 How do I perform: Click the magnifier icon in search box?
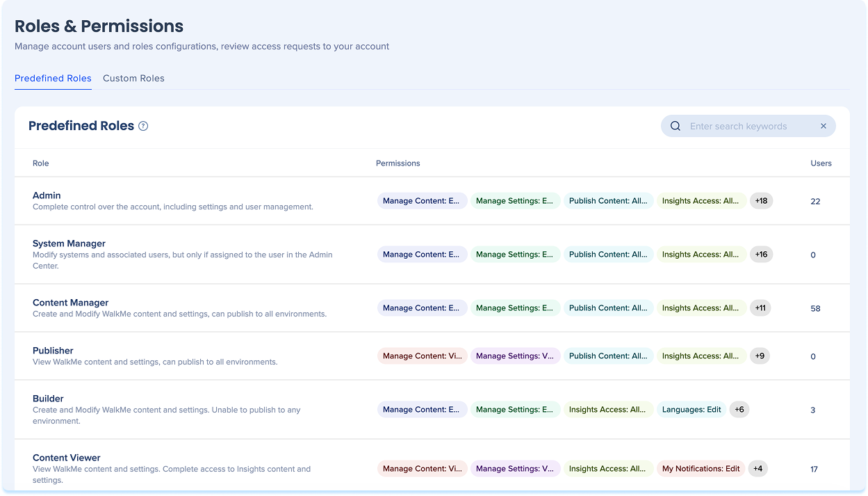click(675, 126)
